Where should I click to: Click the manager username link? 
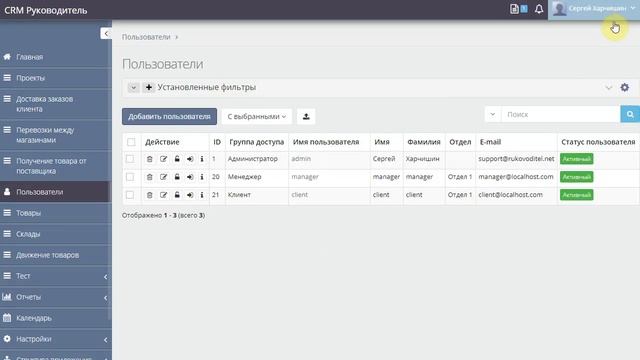click(x=305, y=177)
